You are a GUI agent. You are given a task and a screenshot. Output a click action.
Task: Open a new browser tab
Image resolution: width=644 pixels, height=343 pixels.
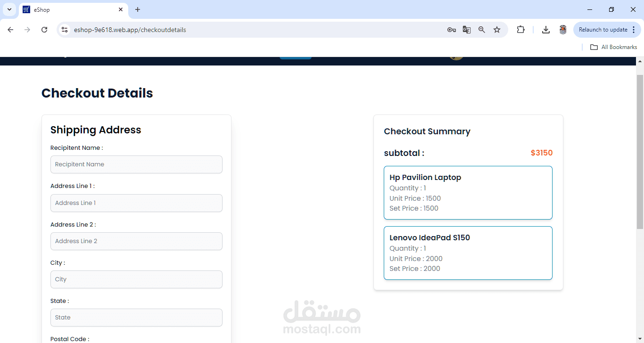click(138, 9)
